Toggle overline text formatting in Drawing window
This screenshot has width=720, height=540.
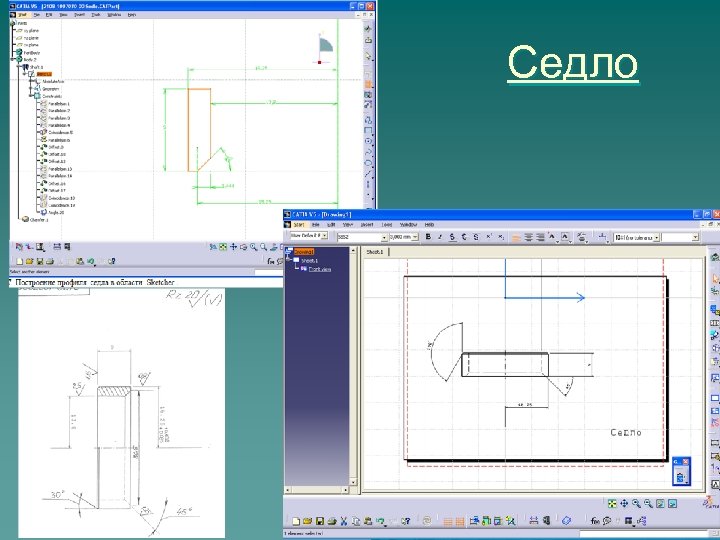tap(476, 237)
